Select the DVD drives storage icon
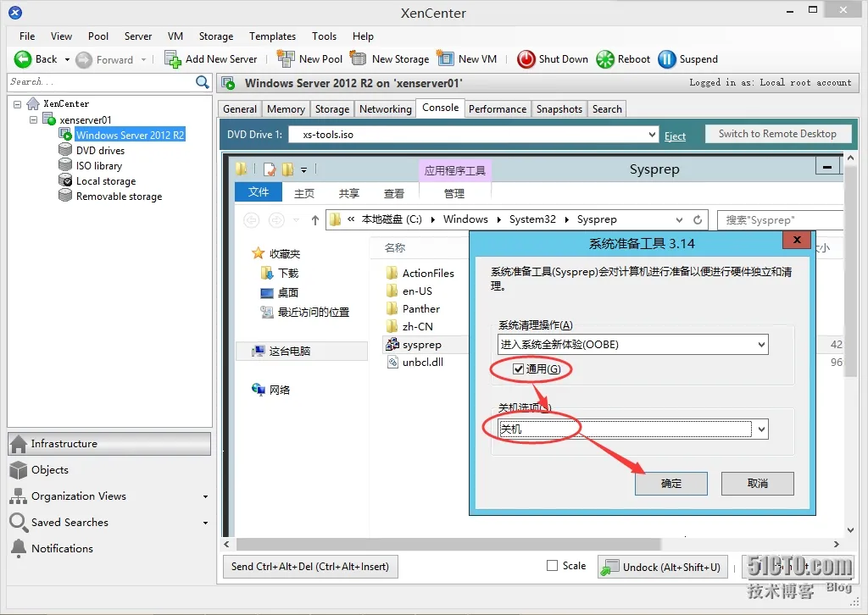 click(x=65, y=150)
